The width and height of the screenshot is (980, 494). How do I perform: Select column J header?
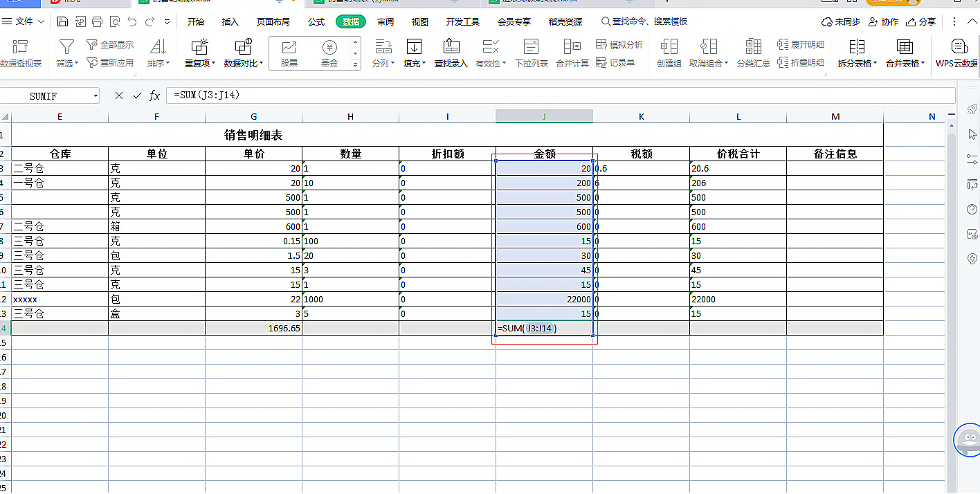(x=544, y=116)
